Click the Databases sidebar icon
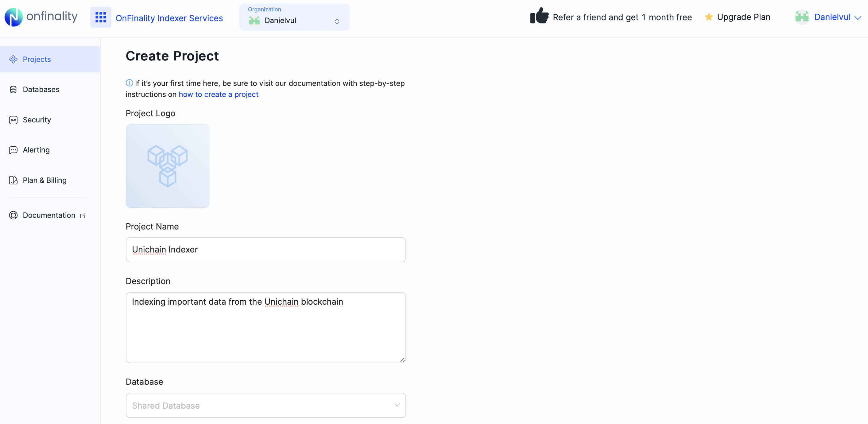Viewport: 868px width, 424px height. pyautogui.click(x=13, y=90)
